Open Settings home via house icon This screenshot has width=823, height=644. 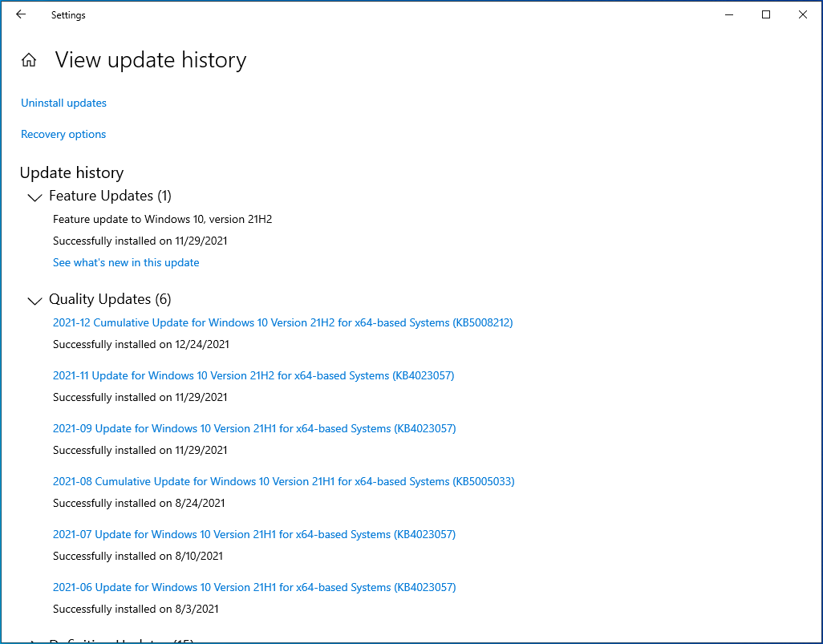pyautogui.click(x=29, y=60)
